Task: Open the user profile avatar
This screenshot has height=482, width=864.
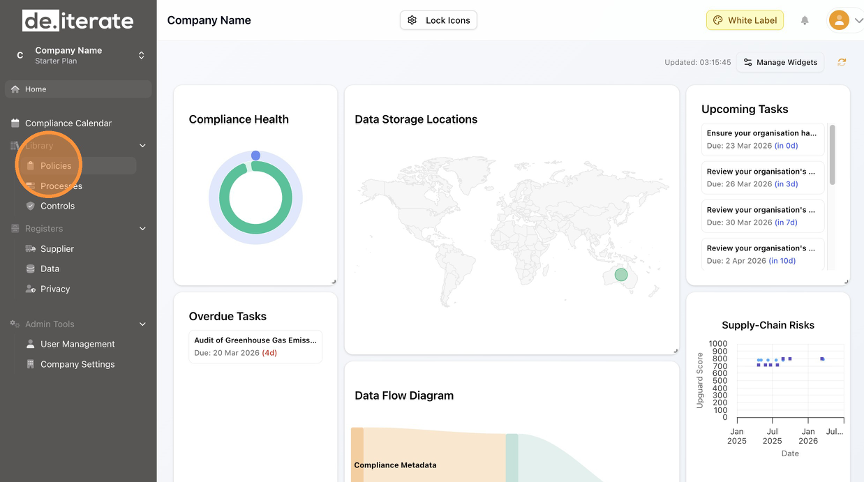Action: click(x=838, y=20)
